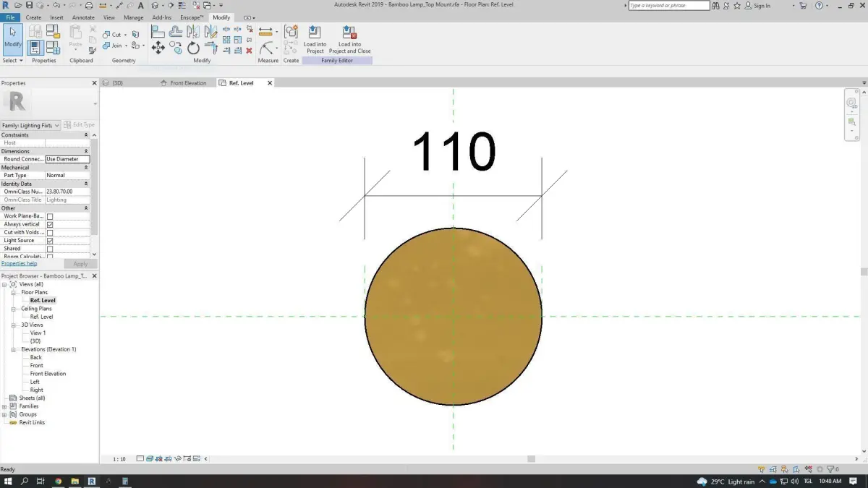Click the Properties palette icon
Viewport: 868px width, 488px height.
click(35, 48)
